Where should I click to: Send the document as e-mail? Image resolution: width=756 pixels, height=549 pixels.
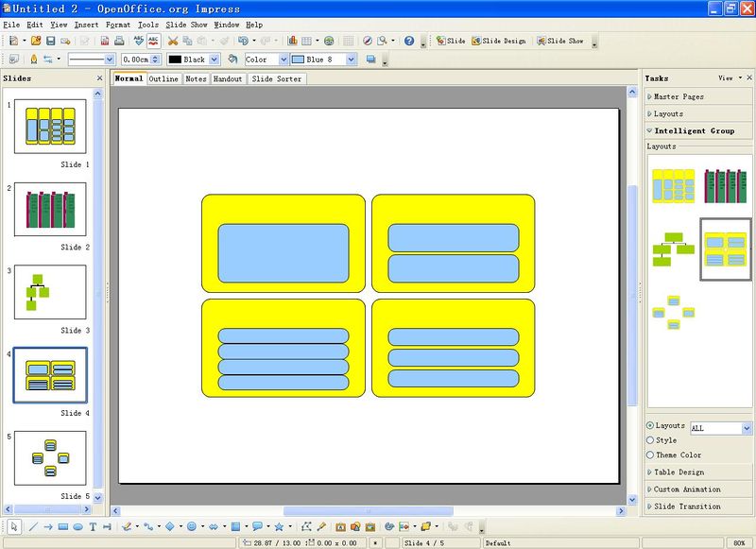pos(65,41)
